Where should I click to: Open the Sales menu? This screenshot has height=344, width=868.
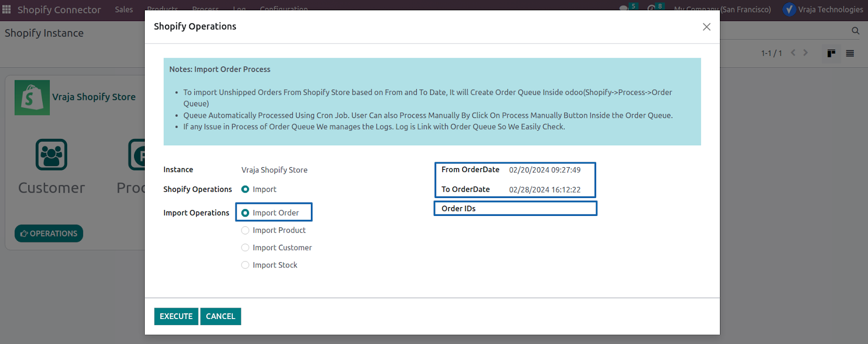point(124,10)
